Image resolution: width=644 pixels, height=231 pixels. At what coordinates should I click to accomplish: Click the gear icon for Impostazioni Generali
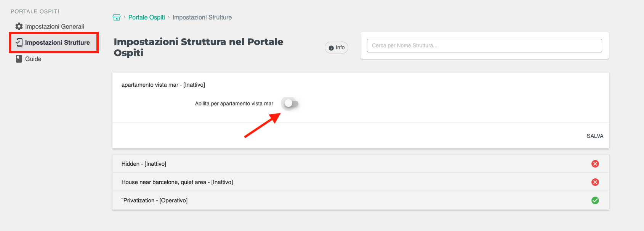tap(19, 26)
